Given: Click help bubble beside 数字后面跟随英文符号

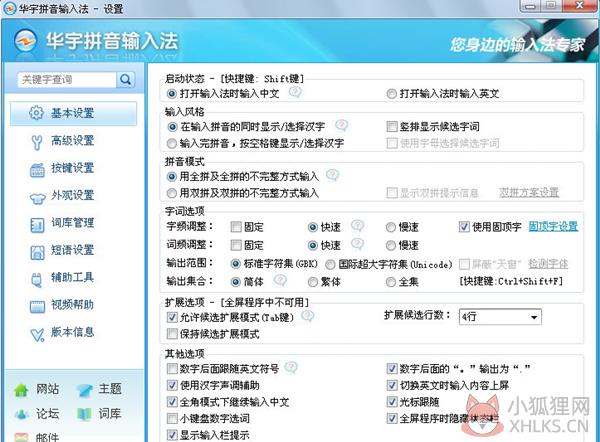Looking at the screenshot, I should 291,367.
